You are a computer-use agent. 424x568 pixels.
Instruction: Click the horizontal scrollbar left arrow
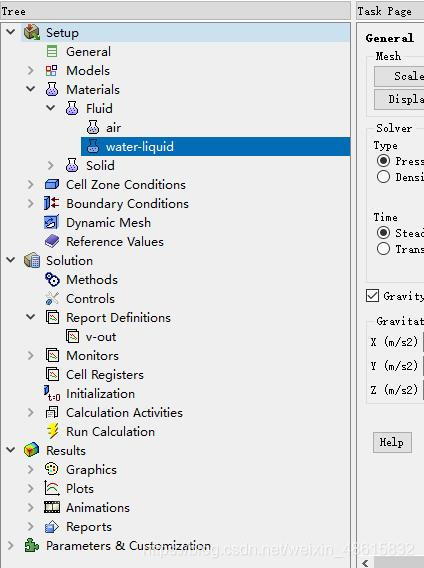click(365, 563)
